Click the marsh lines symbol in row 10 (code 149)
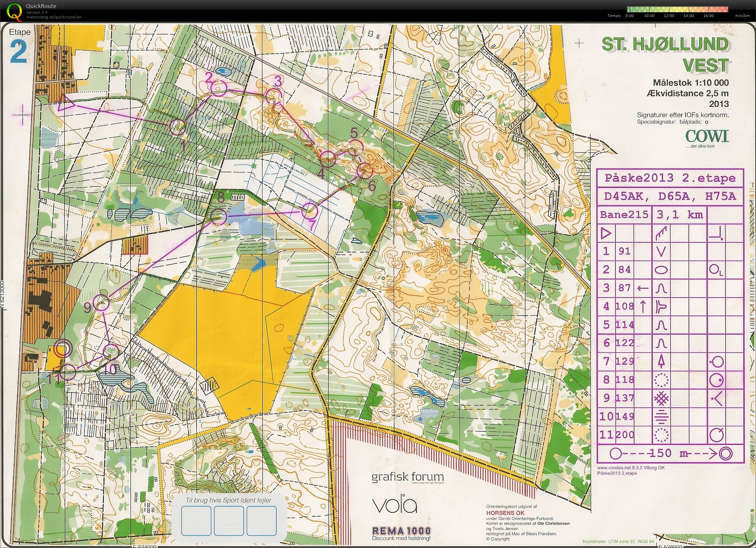Screen dimensions: 756x548 click(661, 416)
